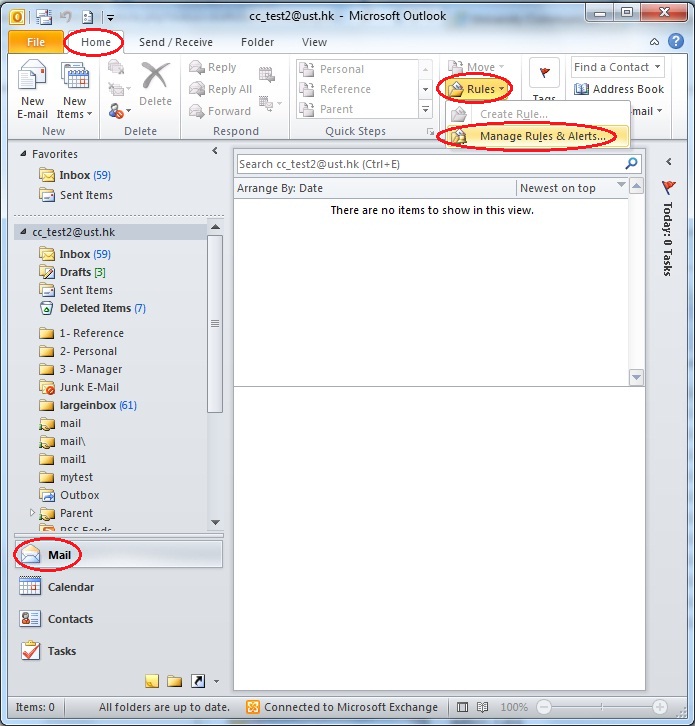
Task: Click in the Search mailbox field
Action: click(x=428, y=164)
